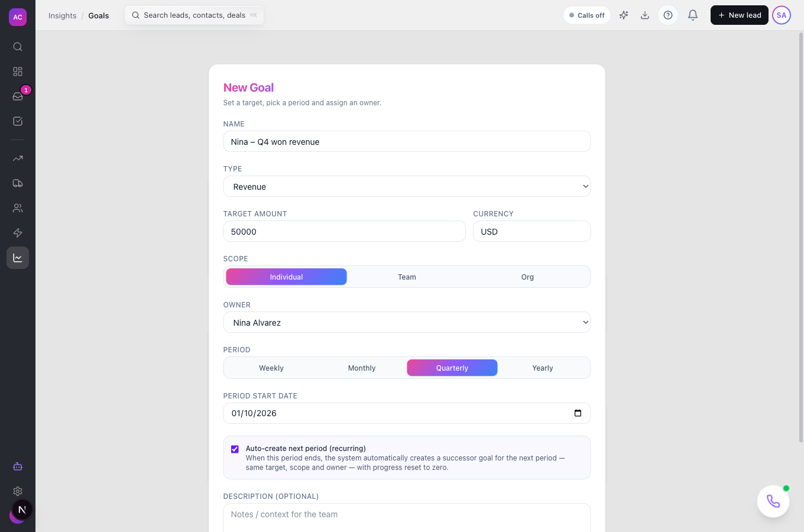804x532 pixels.
Task: Open the tasks checklist icon in sidebar
Action: point(18,121)
